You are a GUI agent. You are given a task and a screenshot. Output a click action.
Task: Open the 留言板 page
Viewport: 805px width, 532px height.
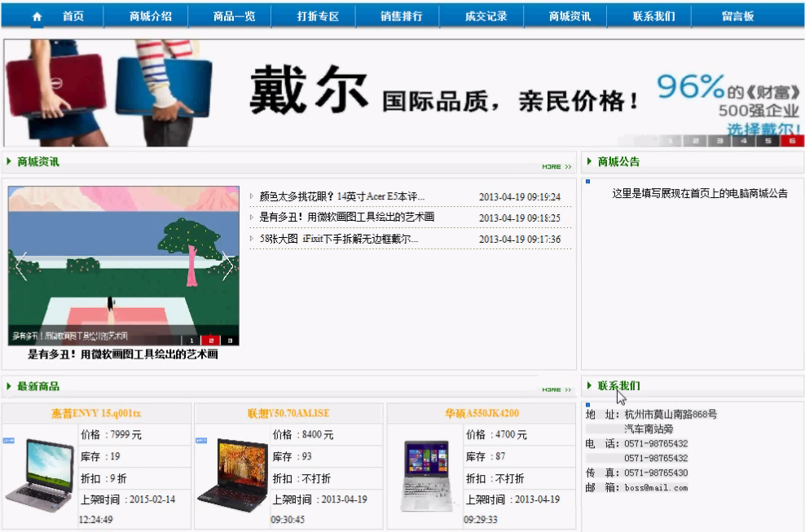click(x=737, y=16)
